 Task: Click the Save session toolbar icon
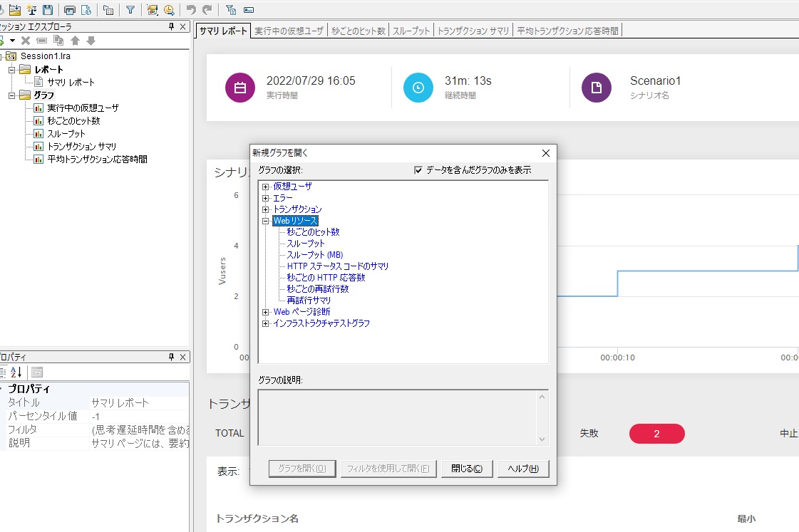[48, 10]
